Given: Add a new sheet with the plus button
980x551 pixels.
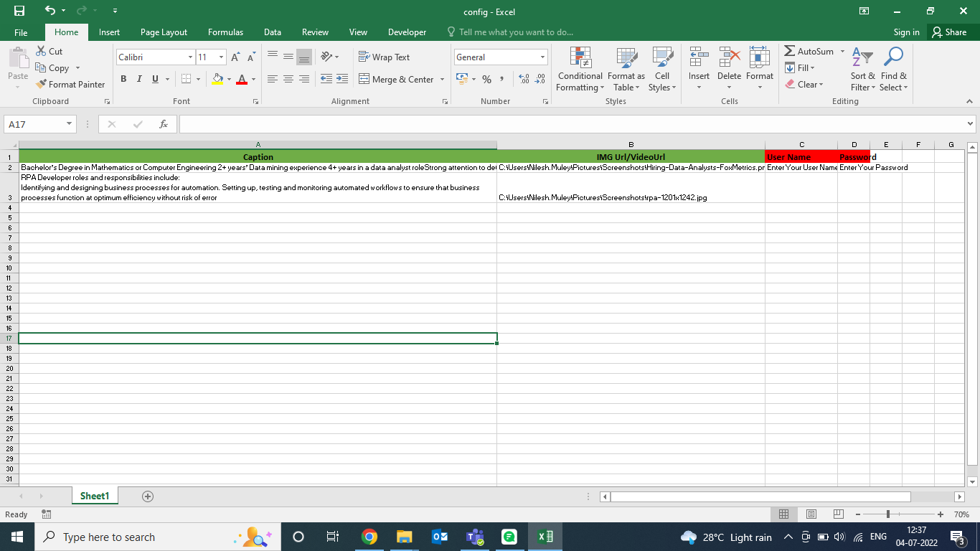Looking at the screenshot, I should tap(148, 496).
